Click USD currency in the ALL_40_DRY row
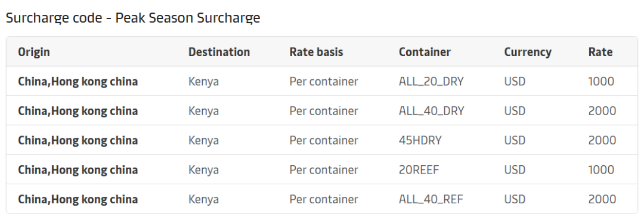This screenshot has height=223, width=644. click(515, 111)
